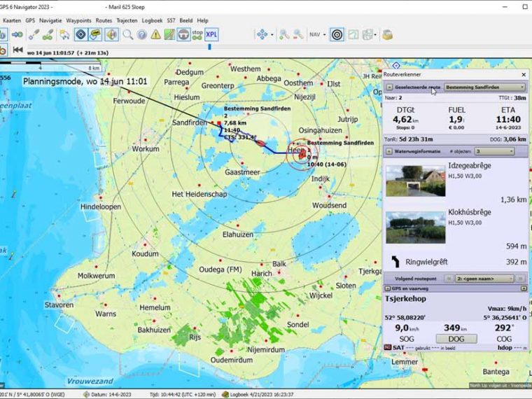The width and height of the screenshot is (532, 399).
Task: Click the green chart outline icon
Action: click(x=353, y=34)
